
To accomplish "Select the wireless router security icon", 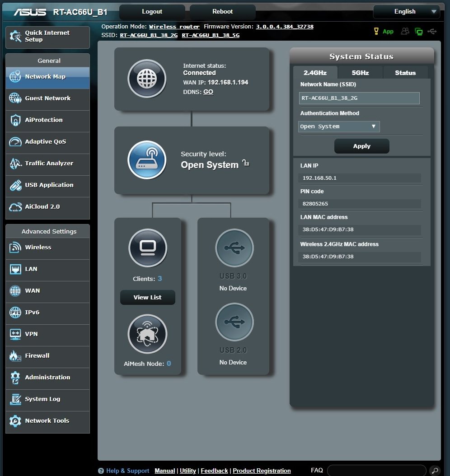I will click(147, 160).
